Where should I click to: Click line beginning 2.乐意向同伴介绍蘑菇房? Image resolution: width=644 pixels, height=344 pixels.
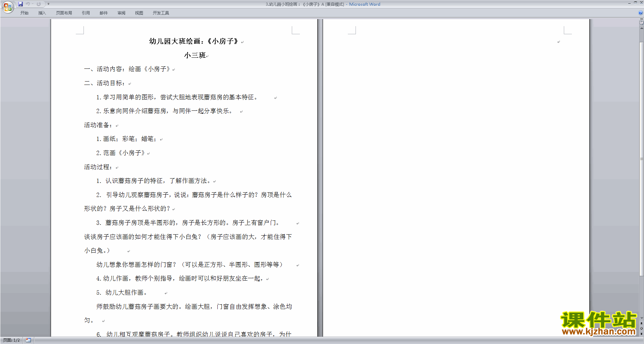pyautogui.click(x=164, y=111)
